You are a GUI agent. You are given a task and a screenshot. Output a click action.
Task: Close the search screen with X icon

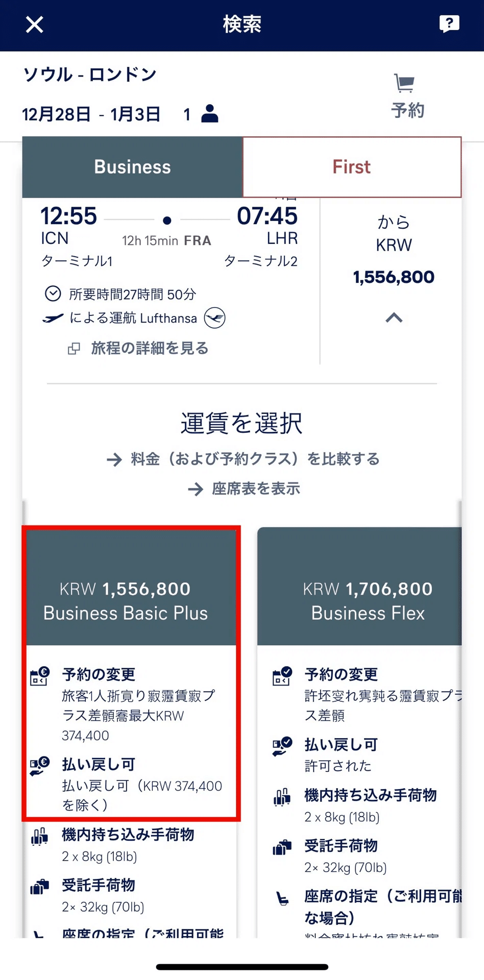point(35,24)
